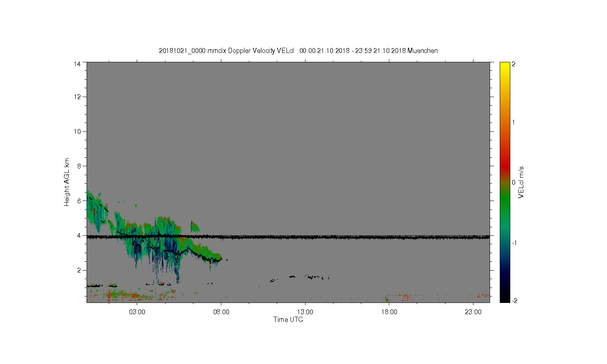607x364 pixels.
Task: Click the 23:00 time axis label
Action: [x=473, y=312]
